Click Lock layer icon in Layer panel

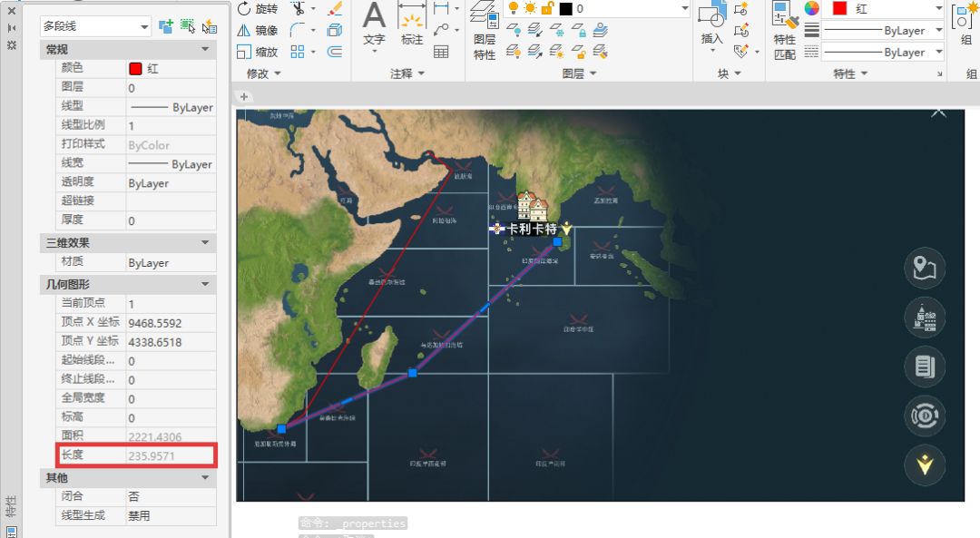[579, 30]
